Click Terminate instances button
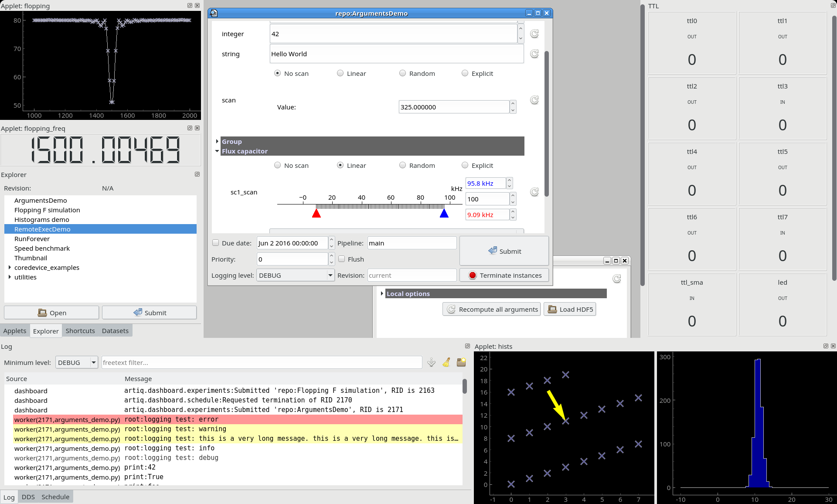The height and width of the screenshot is (504, 837). tap(504, 275)
